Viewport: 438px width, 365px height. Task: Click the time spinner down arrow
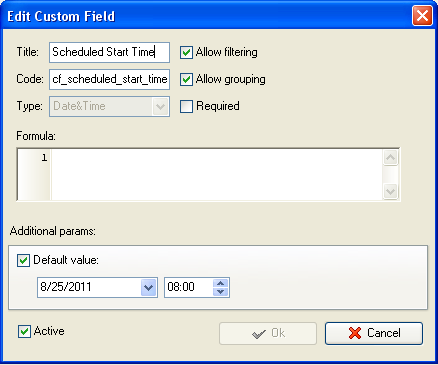[220, 292]
